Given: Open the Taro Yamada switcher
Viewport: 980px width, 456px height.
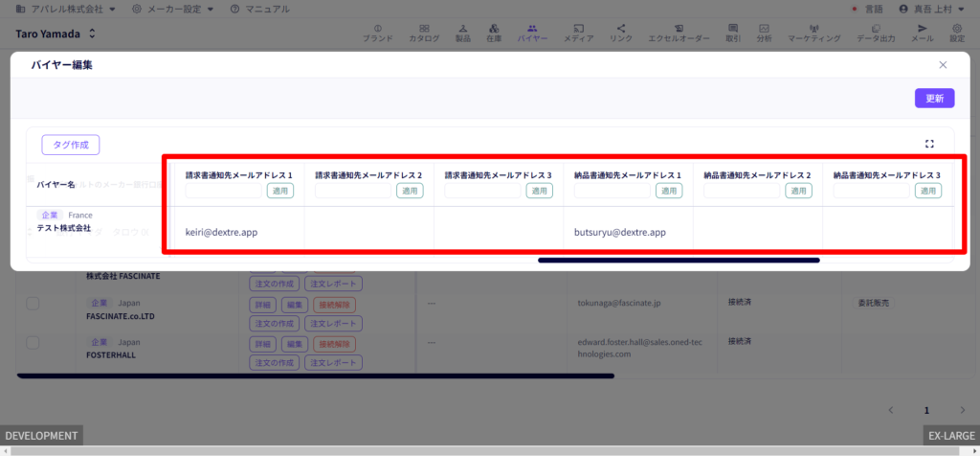Looking at the screenshot, I should pyautogui.click(x=56, y=34).
